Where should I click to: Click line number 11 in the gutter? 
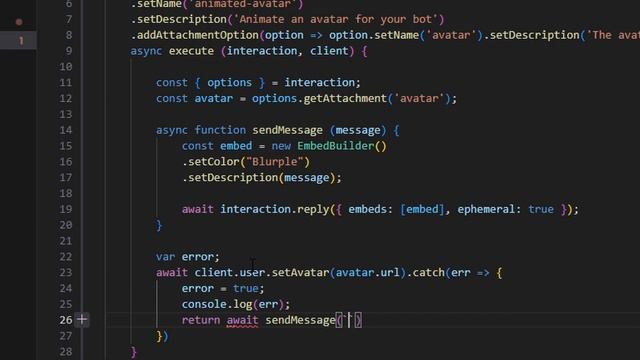66,83
